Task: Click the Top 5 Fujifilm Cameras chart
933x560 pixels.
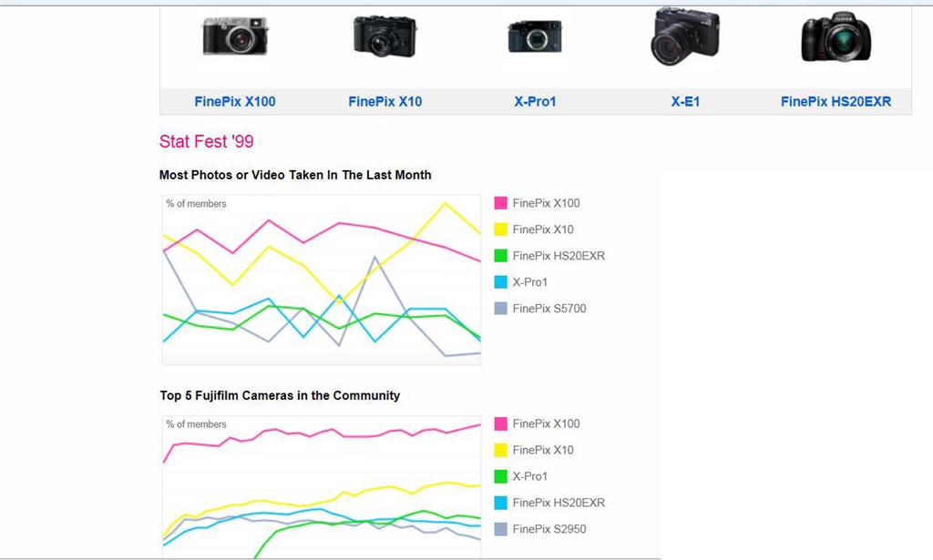Action: 321,487
